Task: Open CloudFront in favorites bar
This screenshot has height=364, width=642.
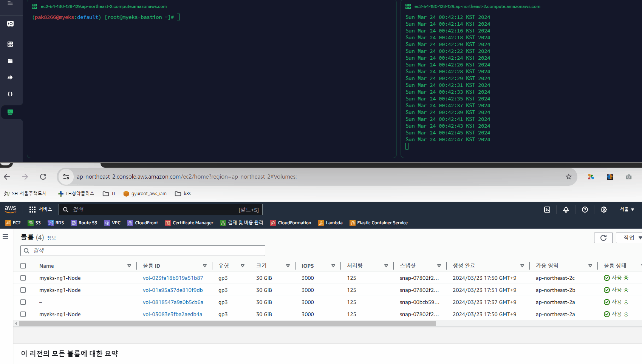Action: pyautogui.click(x=143, y=223)
